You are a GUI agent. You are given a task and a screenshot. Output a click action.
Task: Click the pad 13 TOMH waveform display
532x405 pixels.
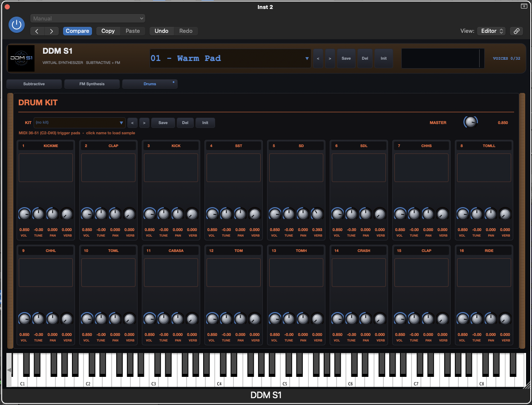[296, 273]
